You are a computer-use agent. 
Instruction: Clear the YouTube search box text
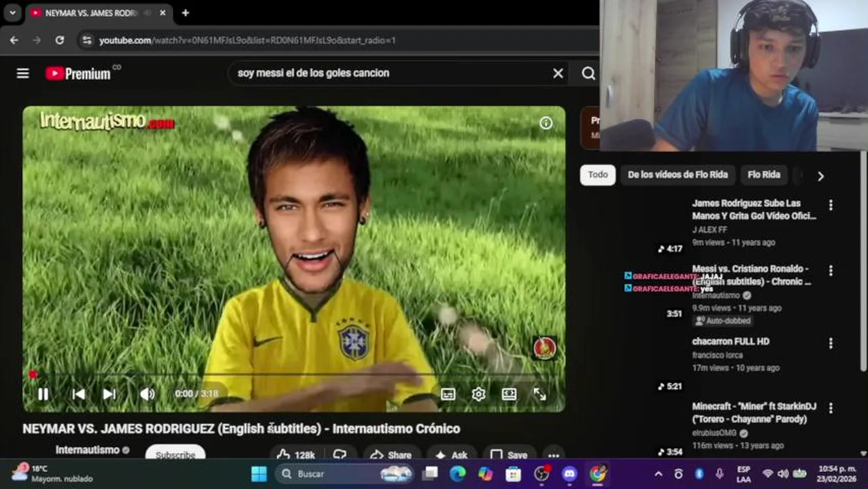(x=558, y=73)
